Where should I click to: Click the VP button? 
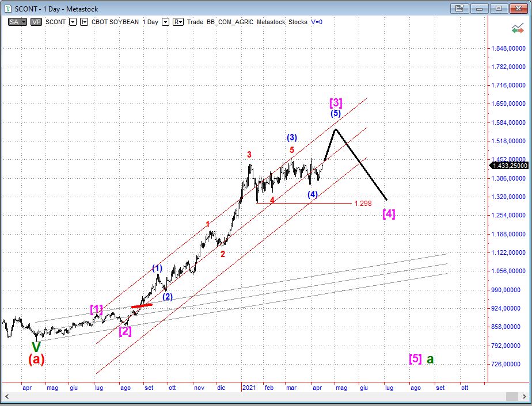[x=36, y=22]
